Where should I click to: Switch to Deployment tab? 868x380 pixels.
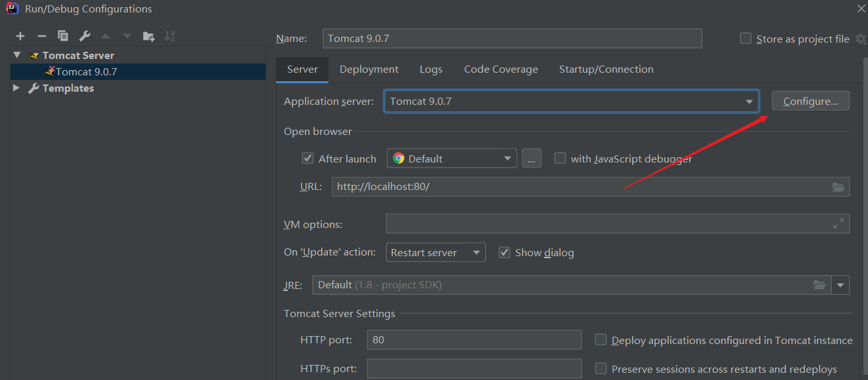[369, 69]
